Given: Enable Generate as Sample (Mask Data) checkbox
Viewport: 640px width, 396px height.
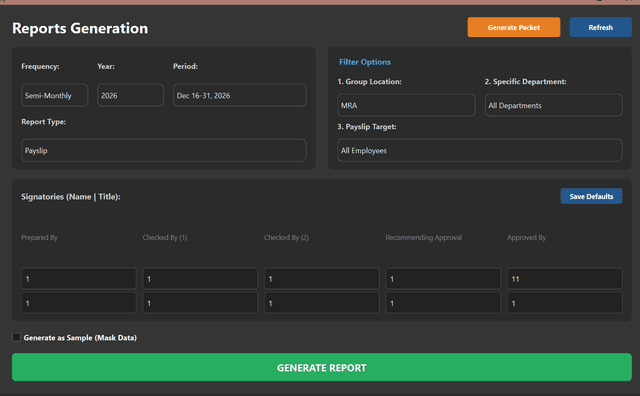Looking at the screenshot, I should click(x=16, y=337).
